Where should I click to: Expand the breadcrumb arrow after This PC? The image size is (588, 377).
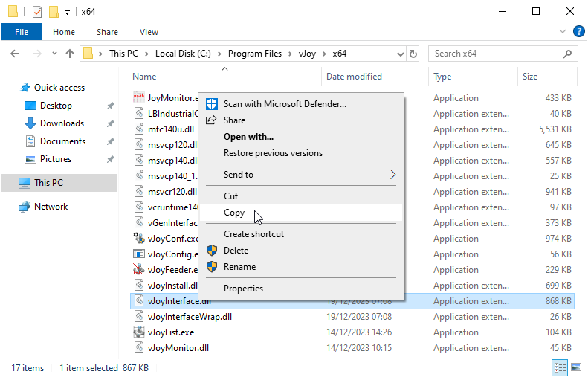[146, 54]
